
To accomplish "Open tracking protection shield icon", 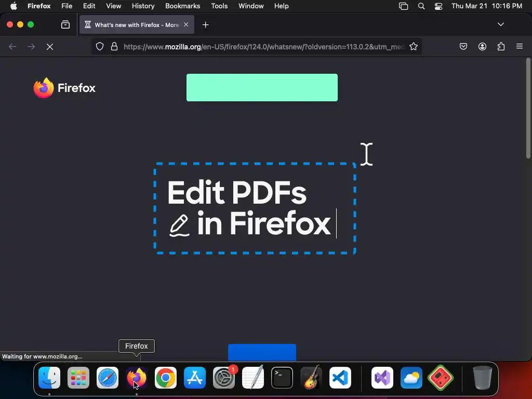I will point(99,46).
